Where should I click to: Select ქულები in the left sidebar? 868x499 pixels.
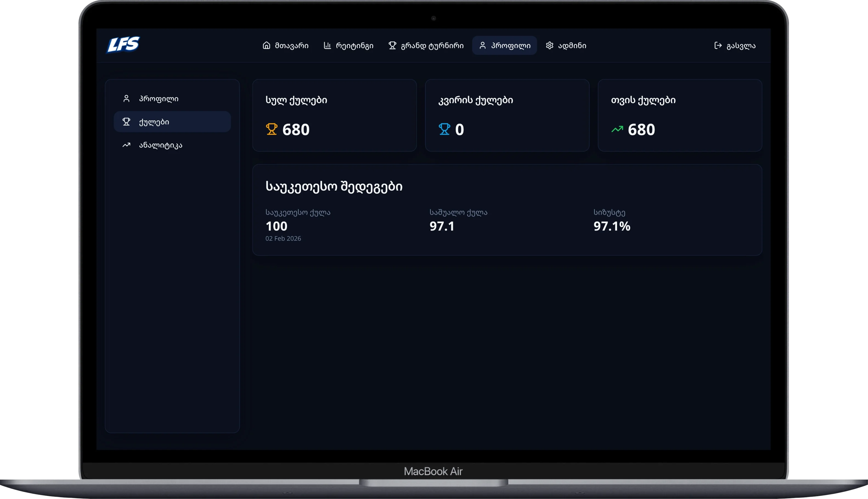coord(172,122)
